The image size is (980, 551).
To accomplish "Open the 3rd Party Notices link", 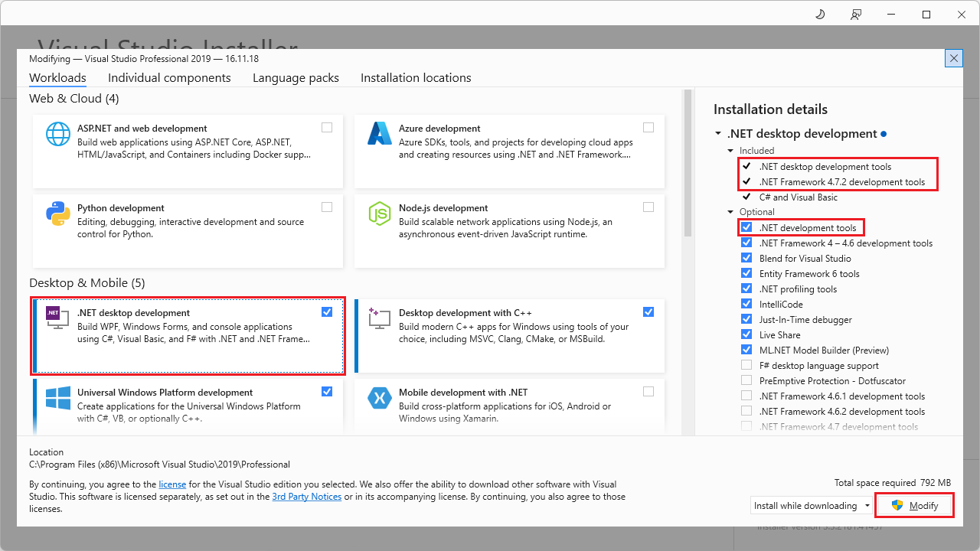I will pos(306,496).
